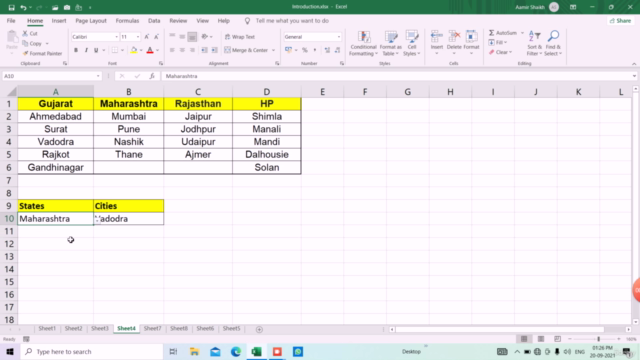Toggle Bold formatting
The width and height of the screenshot is (640, 360).
tap(76, 50)
